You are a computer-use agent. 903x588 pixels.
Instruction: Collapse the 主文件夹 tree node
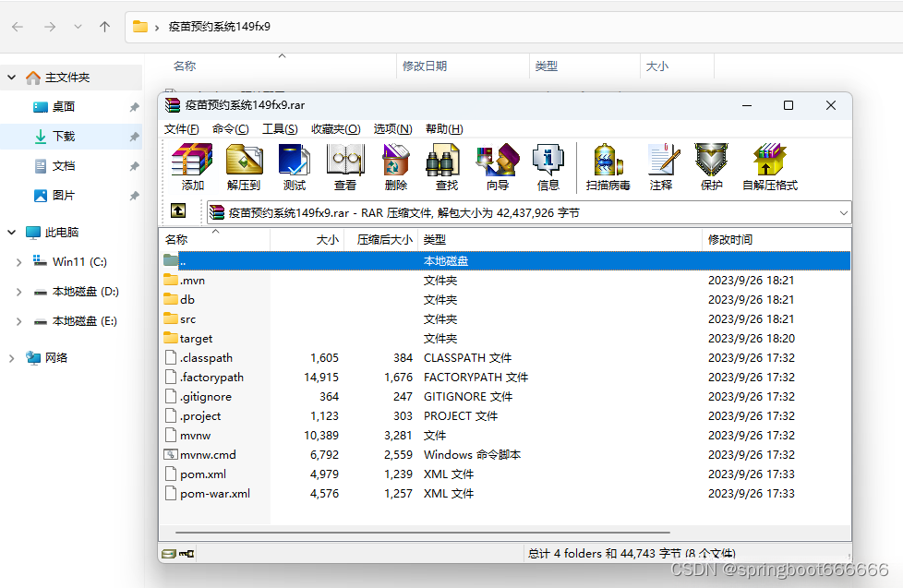click(x=11, y=78)
